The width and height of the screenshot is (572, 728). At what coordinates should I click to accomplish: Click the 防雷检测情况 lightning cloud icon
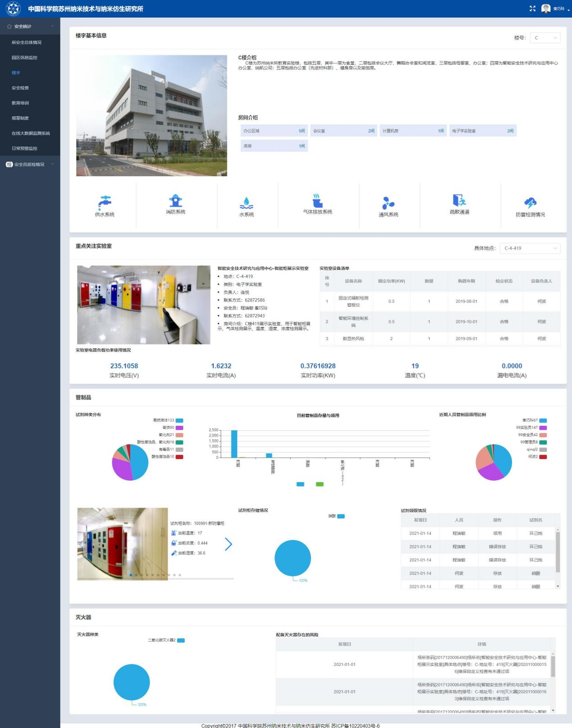[x=530, y=203]
